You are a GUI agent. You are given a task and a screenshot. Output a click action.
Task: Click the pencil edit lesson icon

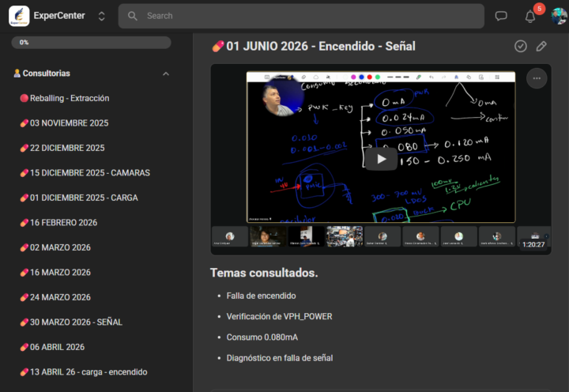pyautogui.click(x=541, y=46)
